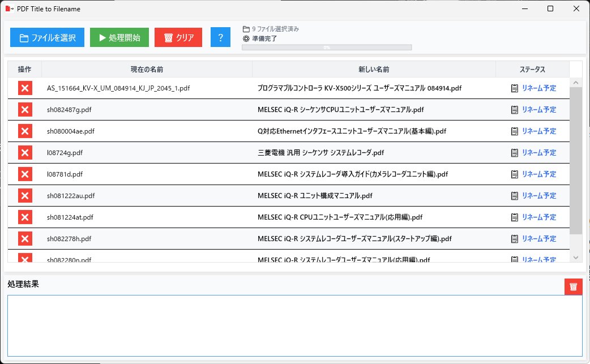
Task: Click new name MELSEC iQ-R ユニット構成マニュアル.pdf
Action: click(x=315, y=195)
